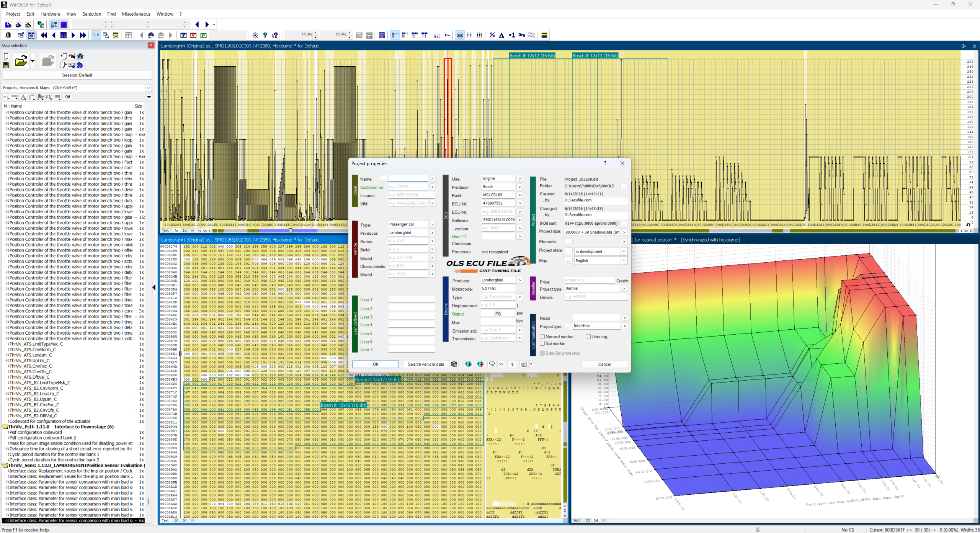This screenshot has width=980, height=533.
Task: Click the double chevron button in dialog
Action: click(x=501, y=364)
